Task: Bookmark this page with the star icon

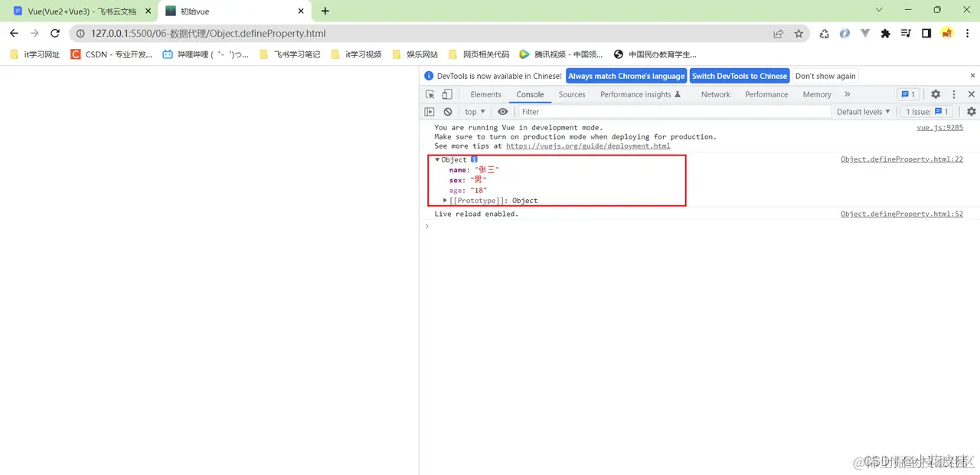Action: [799, 34]
